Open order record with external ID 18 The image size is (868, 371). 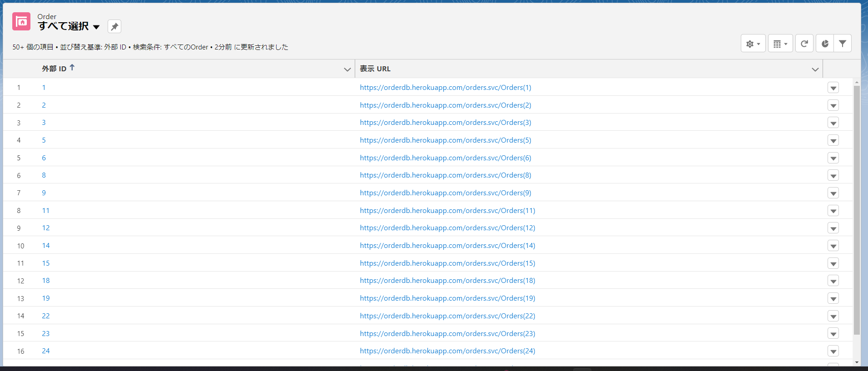(x=46, y=281)
